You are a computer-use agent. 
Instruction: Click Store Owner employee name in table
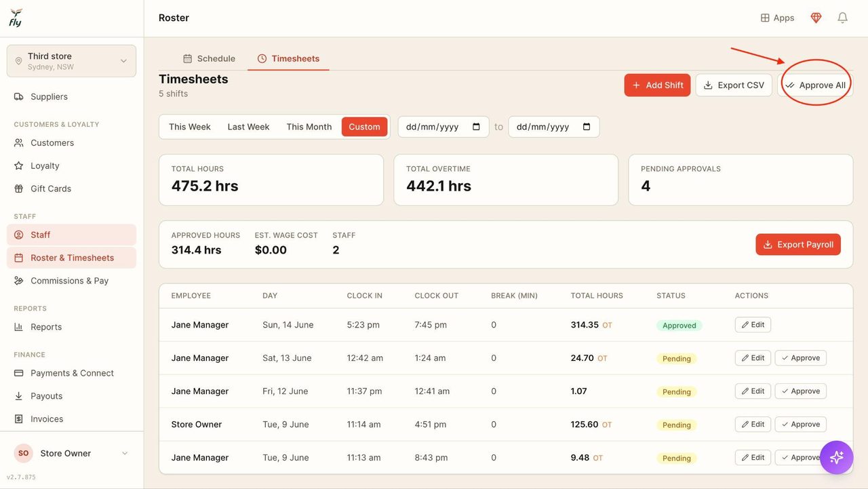pyautogui.click(x=197, y=425)
